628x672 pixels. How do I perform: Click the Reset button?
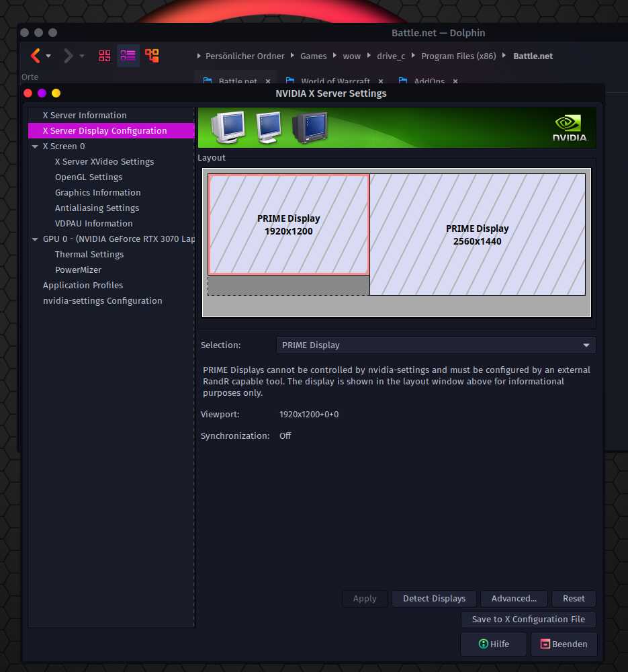pyautogui.click(x=574, y=598)
